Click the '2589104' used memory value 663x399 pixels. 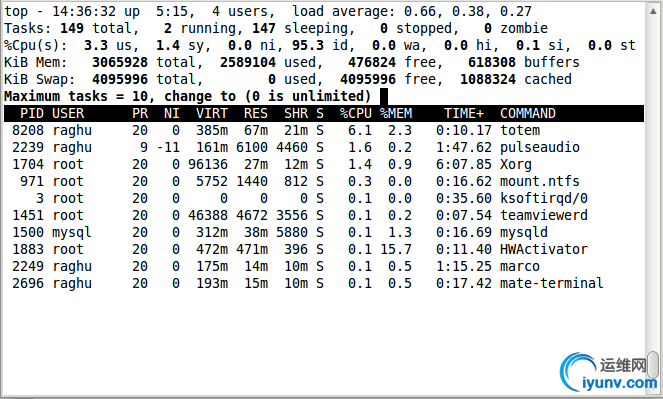248,62
